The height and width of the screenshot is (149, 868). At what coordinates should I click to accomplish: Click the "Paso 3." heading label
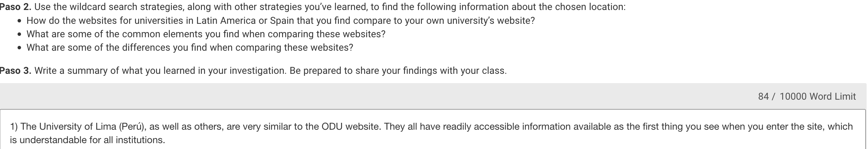pyautogui.click(x=15, y=71)
